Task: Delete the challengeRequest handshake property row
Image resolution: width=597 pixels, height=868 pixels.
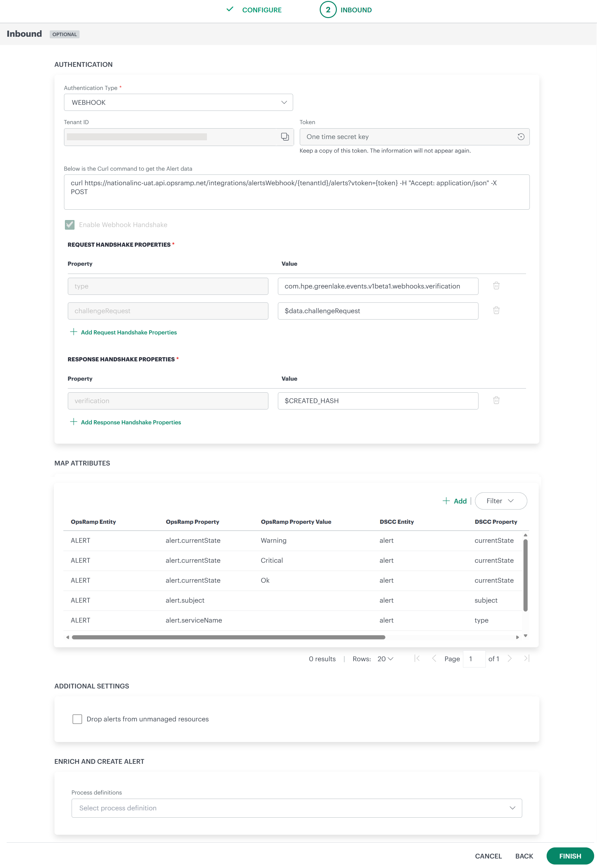Action: pos(496,311)
